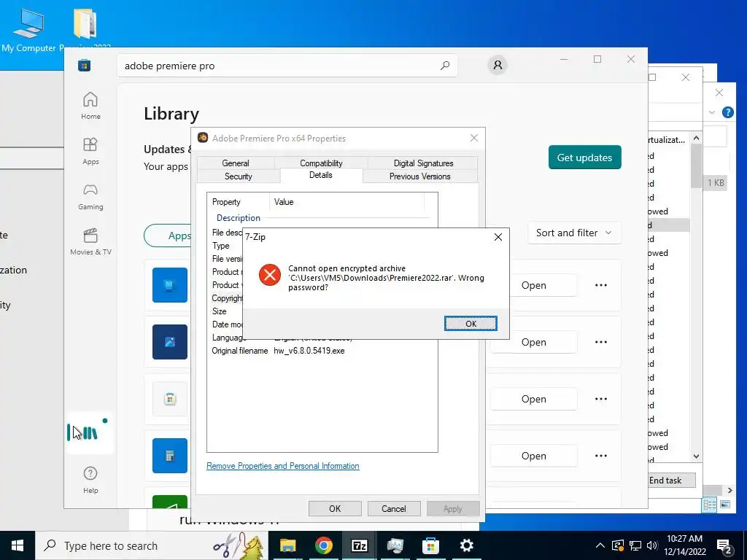Open File Explorer from taskbar

287,545
